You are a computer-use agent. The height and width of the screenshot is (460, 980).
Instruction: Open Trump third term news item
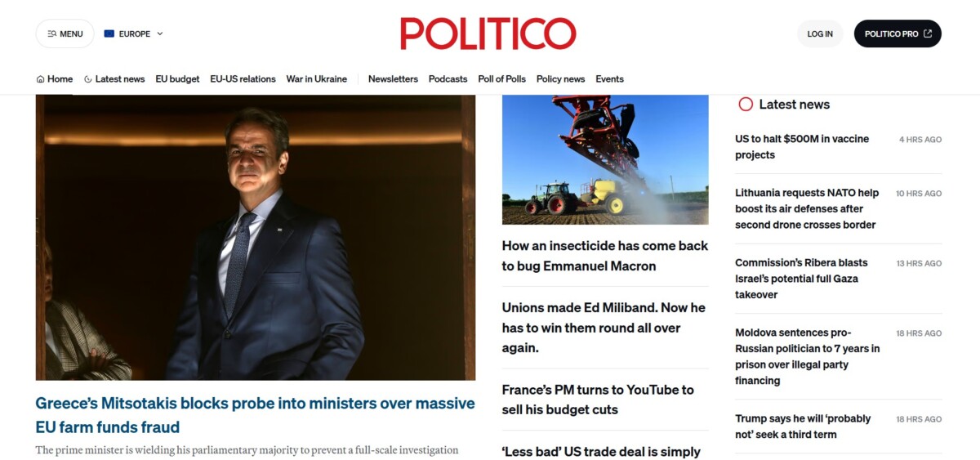[x=803, y=427]
